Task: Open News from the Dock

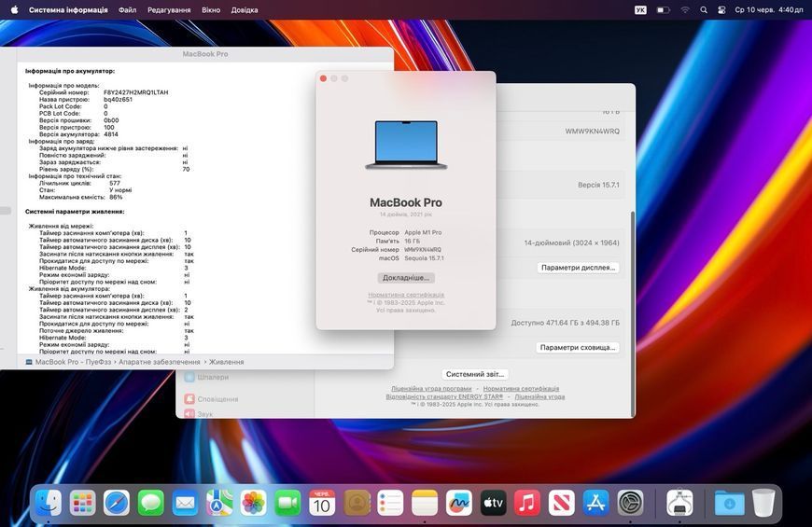Action: pyautogui.click(x=561, y=503)
